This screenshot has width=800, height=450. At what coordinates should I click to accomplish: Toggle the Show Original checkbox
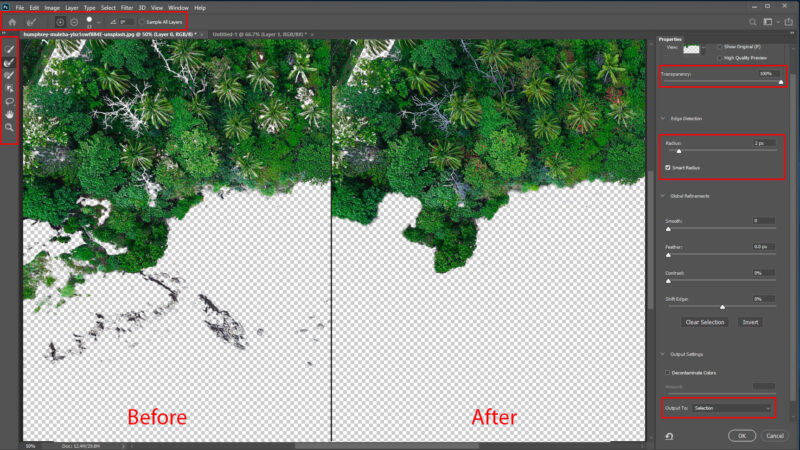click(x=719, y=46)
